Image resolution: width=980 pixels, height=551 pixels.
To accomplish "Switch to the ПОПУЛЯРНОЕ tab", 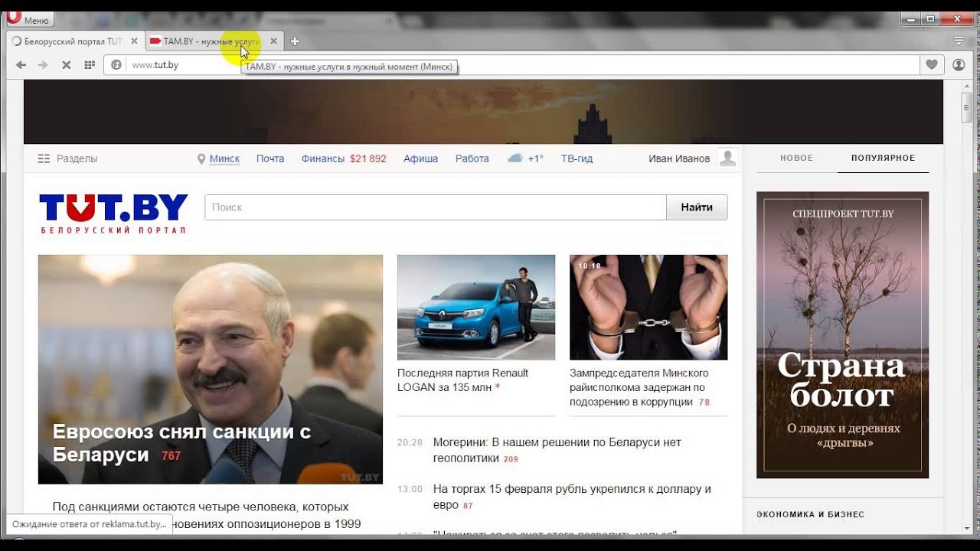I will (x=884, y=158).
